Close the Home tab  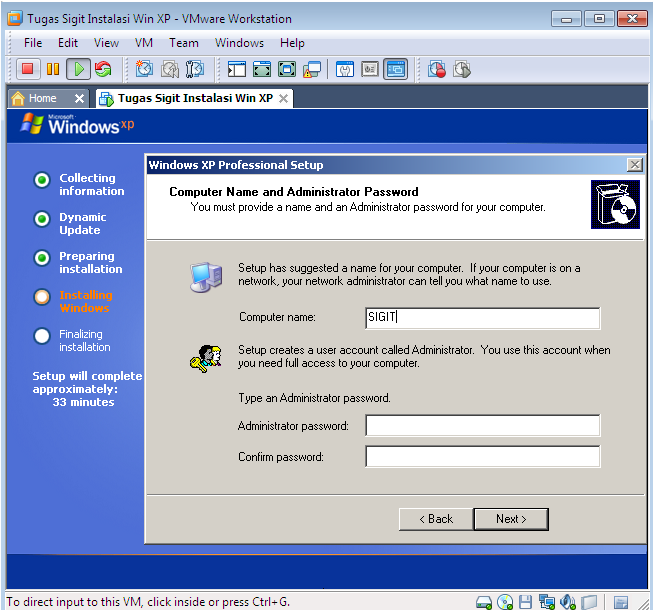point(79,99)
